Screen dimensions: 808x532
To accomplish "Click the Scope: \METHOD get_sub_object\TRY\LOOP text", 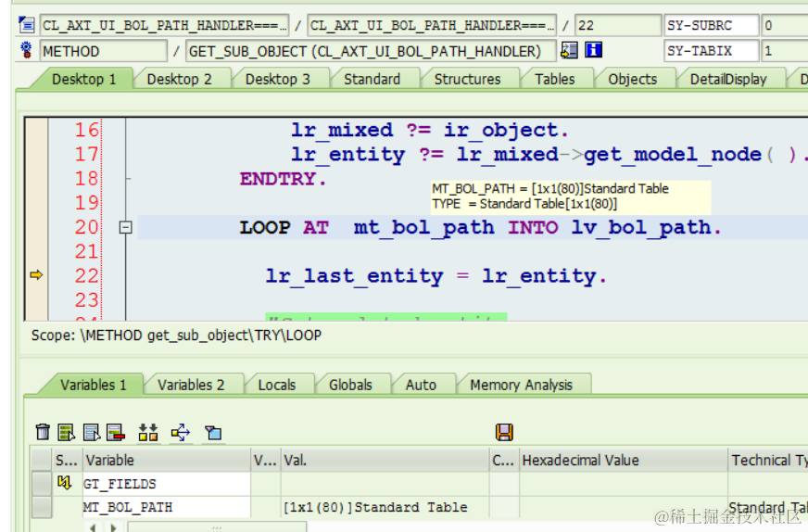I will [176, 336].
